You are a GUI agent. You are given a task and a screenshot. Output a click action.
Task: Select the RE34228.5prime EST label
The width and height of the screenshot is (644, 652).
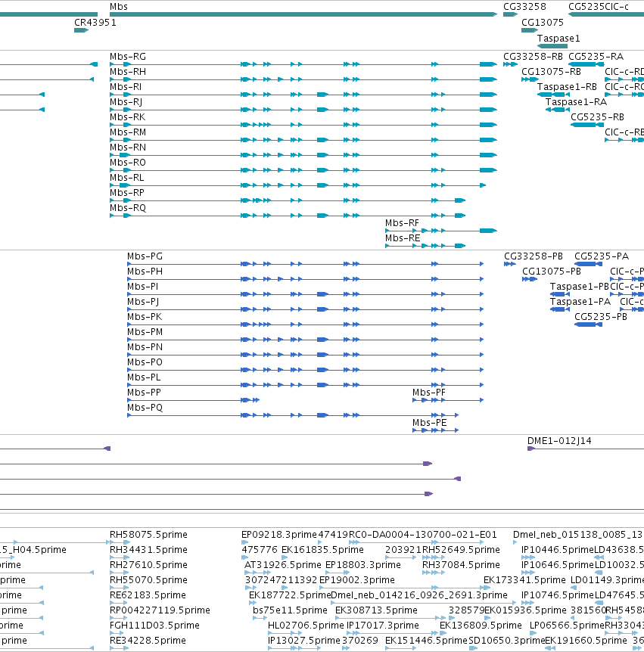(148, 641)
